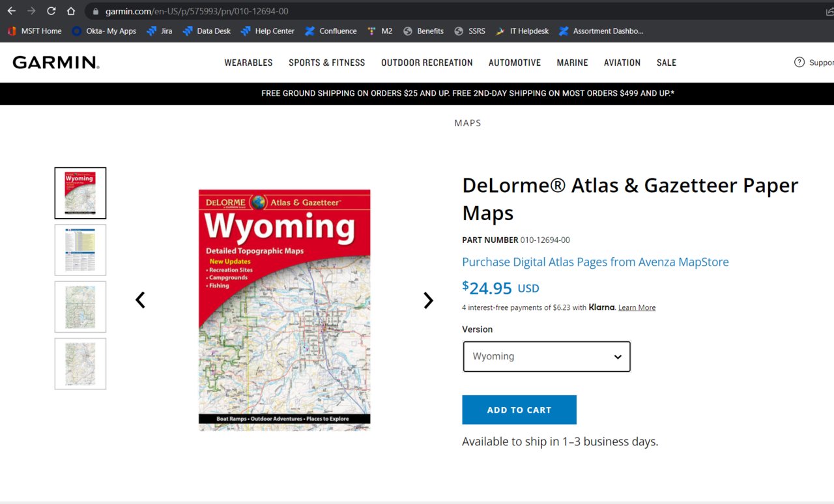834x504 pixels.
Task: Open the Jira bookmark
Action: 160,31
